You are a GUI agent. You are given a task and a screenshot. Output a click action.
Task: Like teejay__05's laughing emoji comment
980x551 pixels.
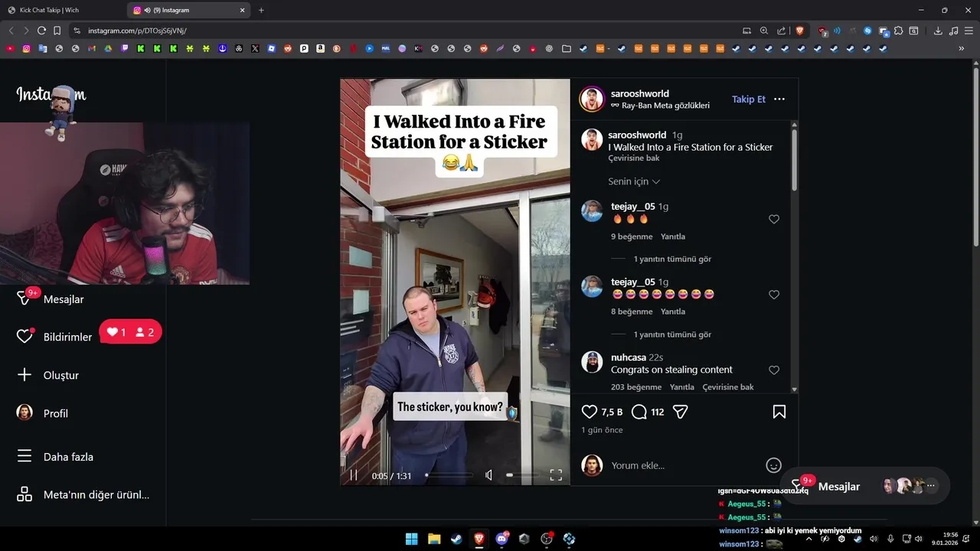[774, 295]
